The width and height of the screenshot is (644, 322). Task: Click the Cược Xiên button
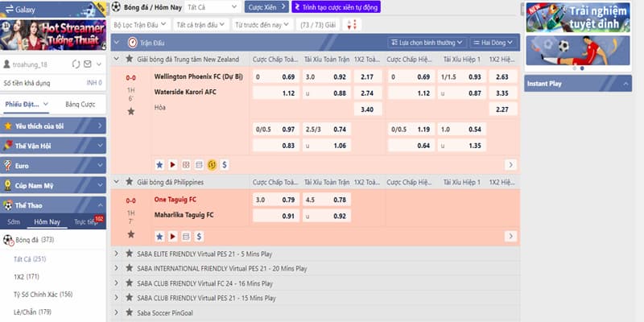(x=266, y=7)
